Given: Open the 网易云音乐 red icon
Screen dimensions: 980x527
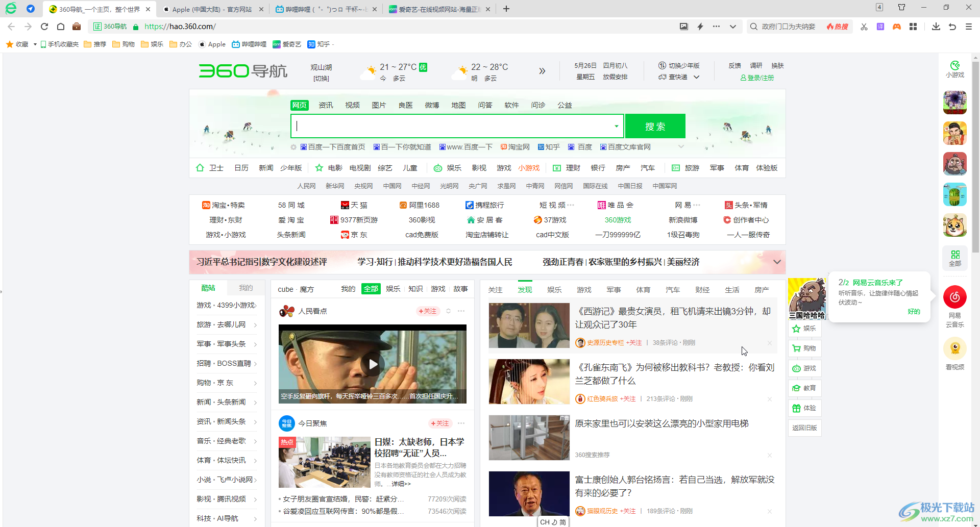Looking at the screenshot, I should click(955, 297).
